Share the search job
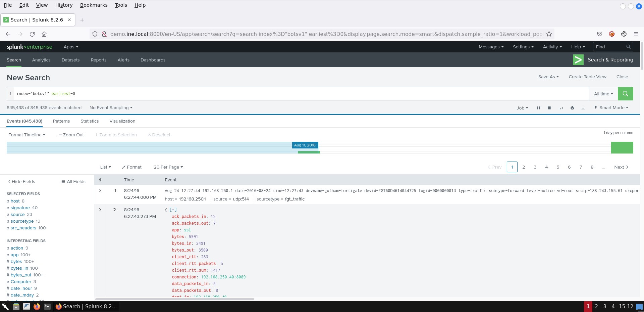 pos(561,108)
